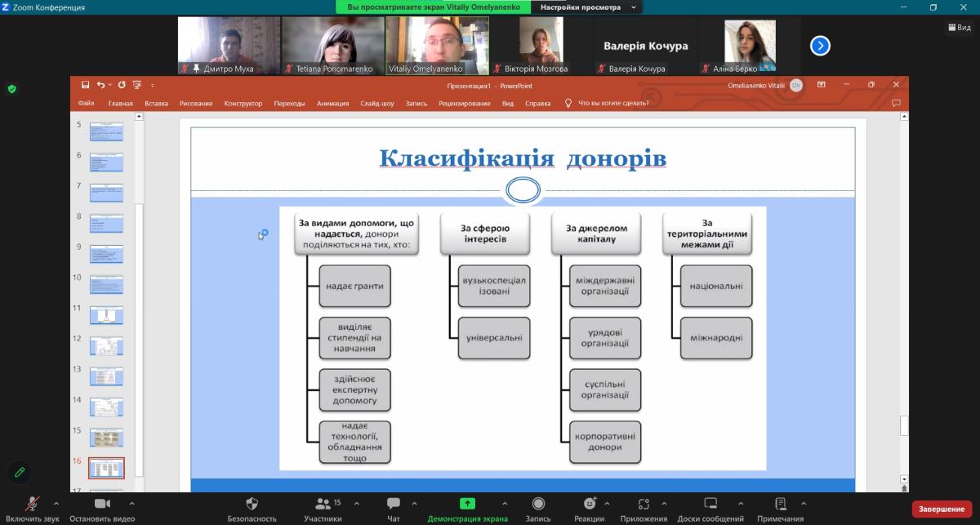Open the Whiteboards icon
980x525 pixels.
(710, 504)
